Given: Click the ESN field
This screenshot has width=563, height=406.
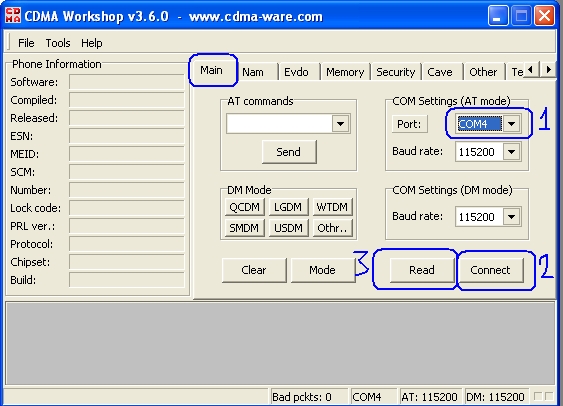Looking at the screenshot, I should click(127, 136).
